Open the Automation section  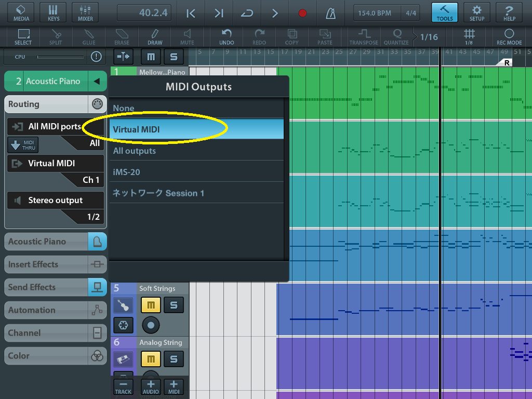pyautogui.click(x=55, y=310)
